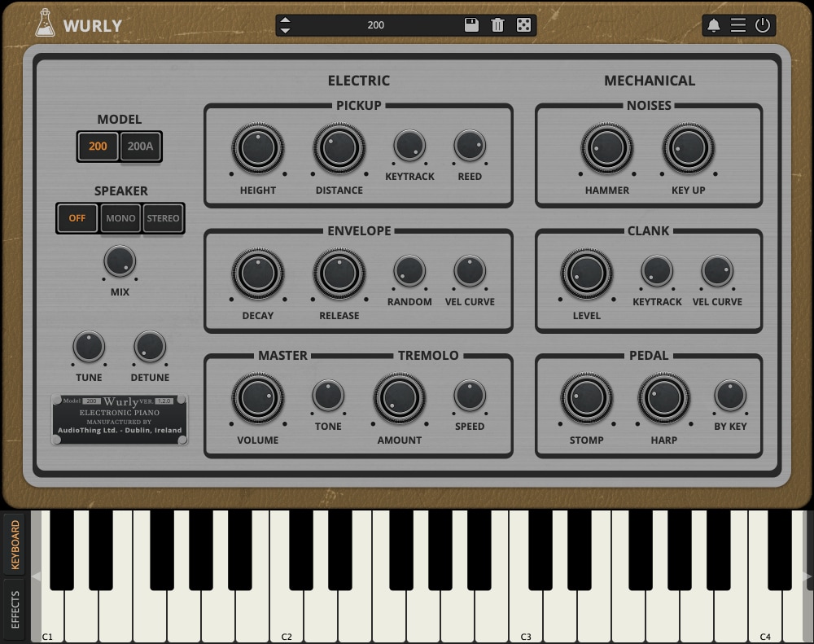814x644 pixels.
Task: Click the pickup HEIGHT knob
Action: pos(258,148)
